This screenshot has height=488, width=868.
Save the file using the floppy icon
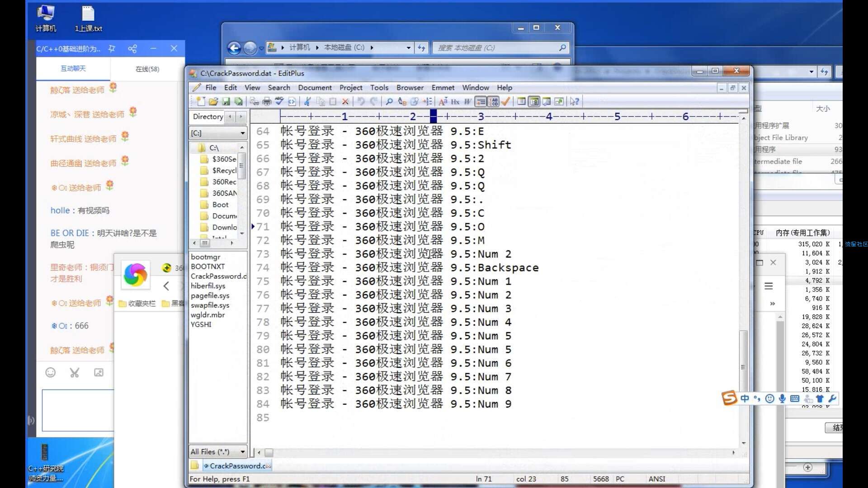point(226,102)
